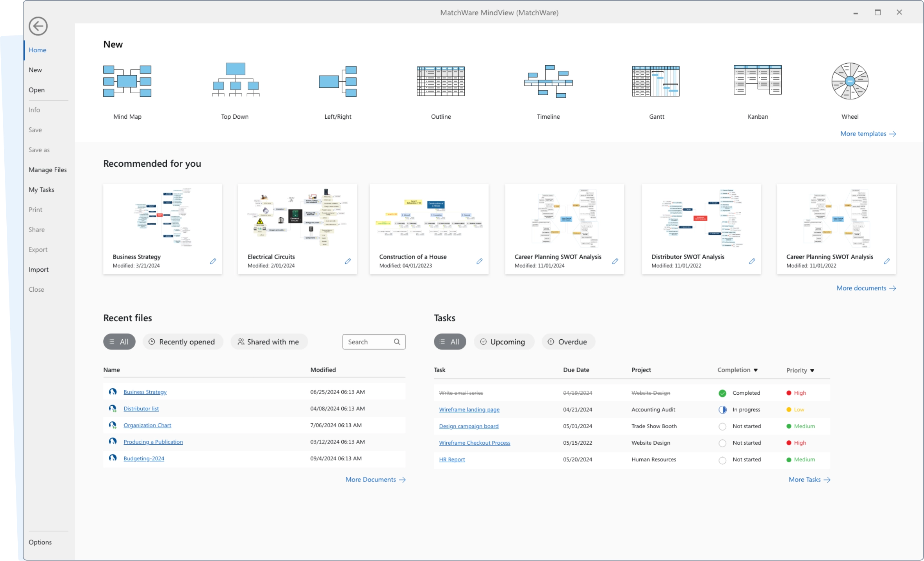Click More Documents under Recent files
The height and width of the screenshot is (561, 924).
tap(375, 480)
